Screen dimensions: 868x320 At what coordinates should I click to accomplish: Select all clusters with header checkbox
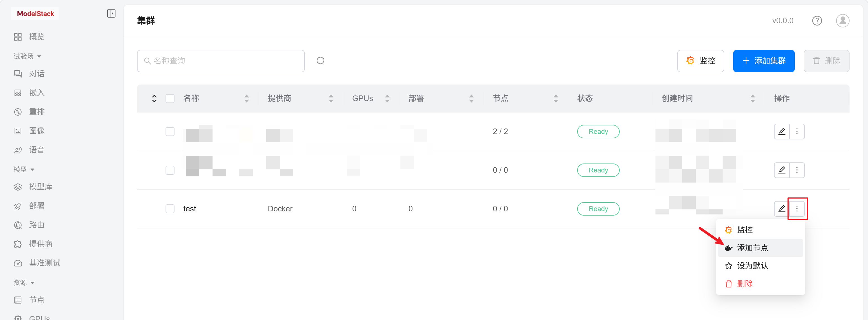click(170, 99)
